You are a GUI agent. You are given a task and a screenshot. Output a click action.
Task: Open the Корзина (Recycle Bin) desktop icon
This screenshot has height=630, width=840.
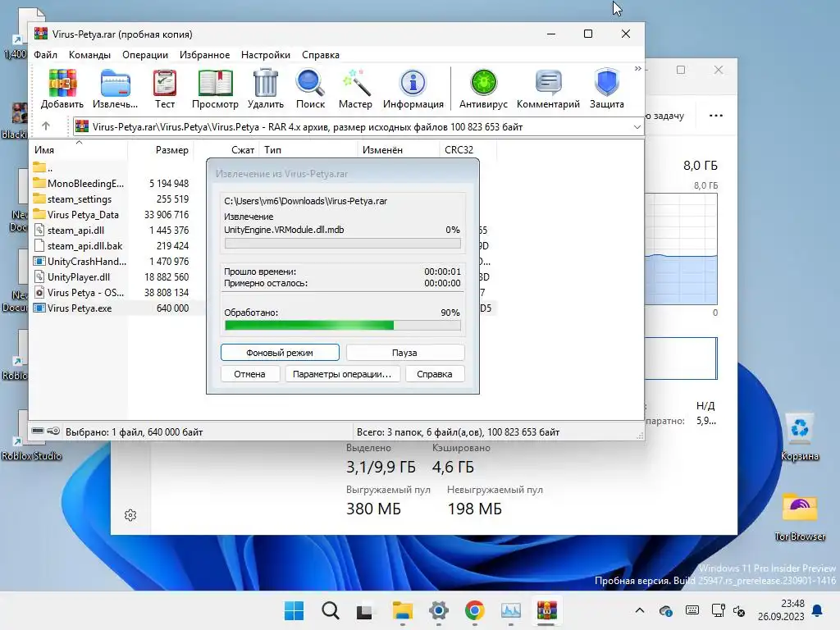(x=800, y=436)
